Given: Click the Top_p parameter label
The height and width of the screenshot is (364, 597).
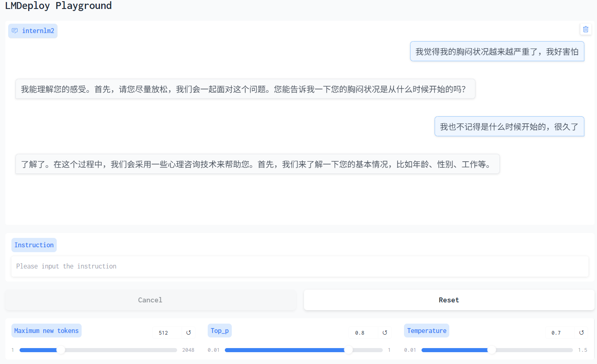Looking at the screenshot, I should pyautogui.click(x=220, y=331).
